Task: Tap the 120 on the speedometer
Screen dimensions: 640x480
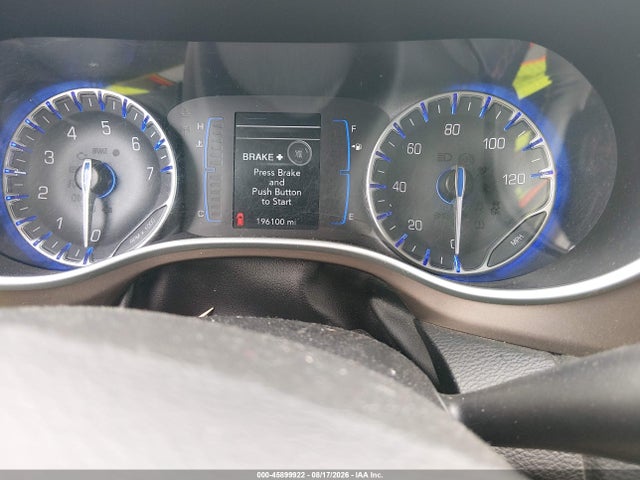Action: coord(514,179)
